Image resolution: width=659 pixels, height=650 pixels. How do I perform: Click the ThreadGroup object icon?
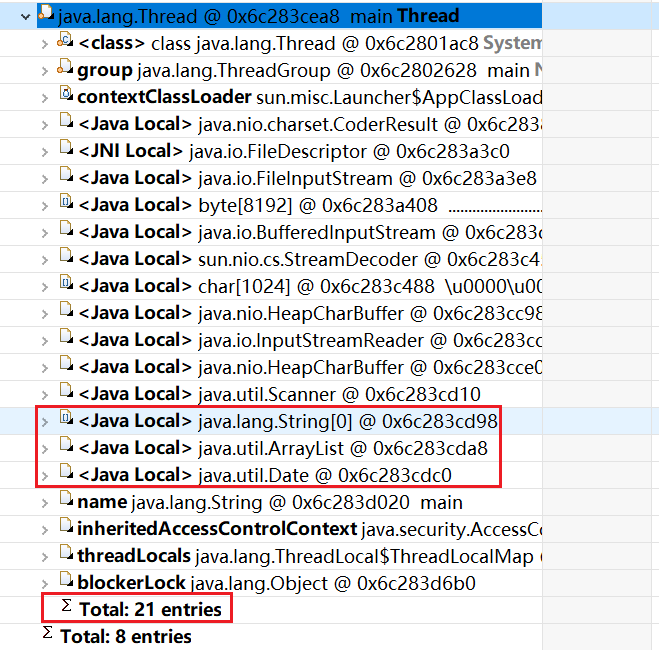(x=65, y=66)
